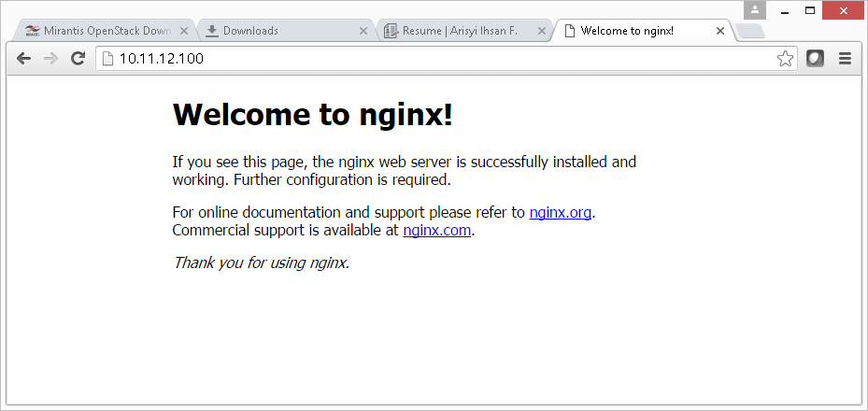Open the nginx.org link
The image size is (868, 411).
(561, 212)
